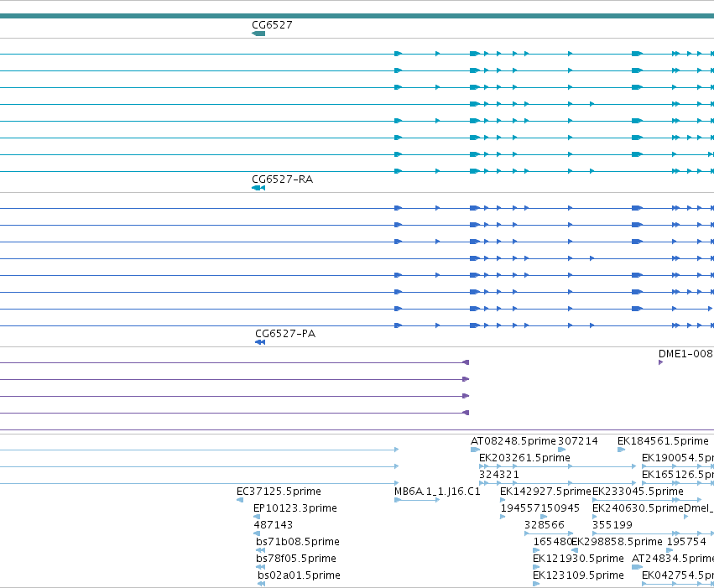Select the purple glyph beneath DME1-008
Viewport: 714px width, 588px height.
[x=661, y=362]
